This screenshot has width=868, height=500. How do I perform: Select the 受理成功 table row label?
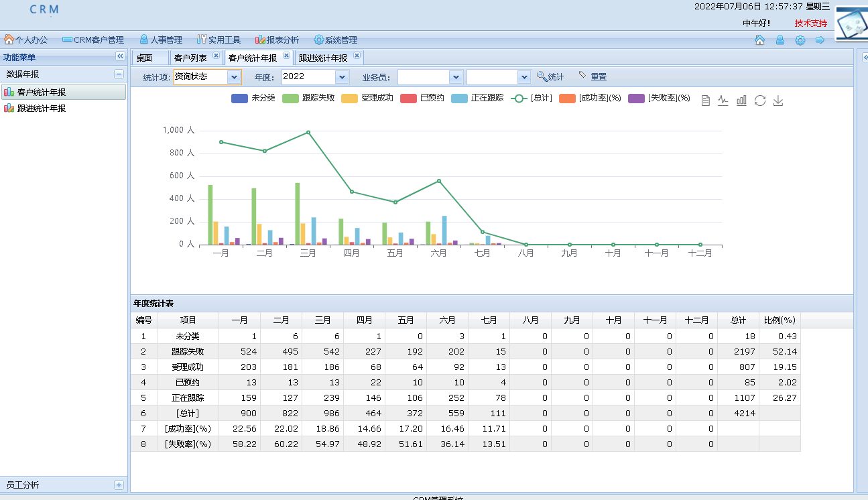tap(188, 367)
